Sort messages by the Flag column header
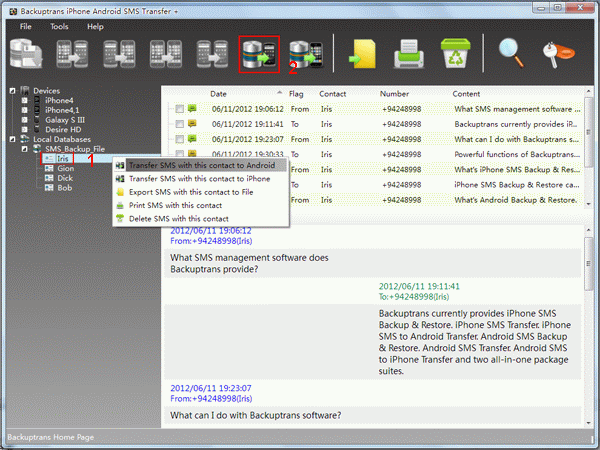The height and width of the screenshot is (450, 600). pos(296,94)
